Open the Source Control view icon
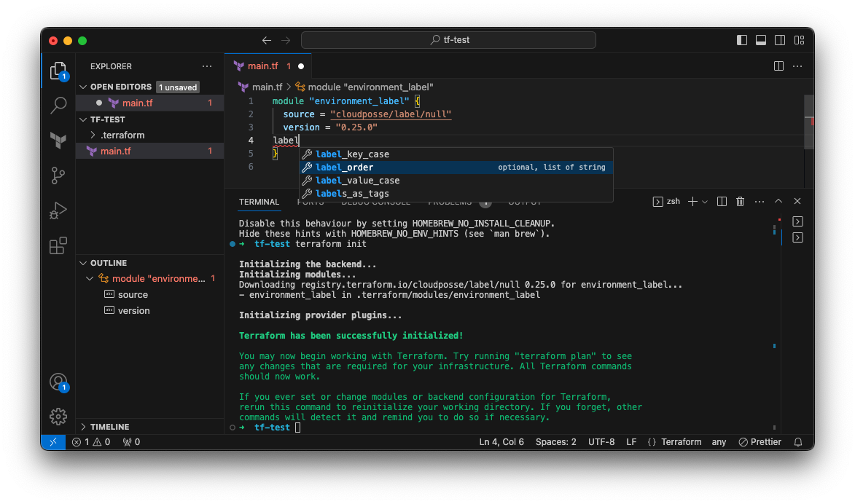Image resolution: width=855 pixels, height=504 pixels. (58, 176)
